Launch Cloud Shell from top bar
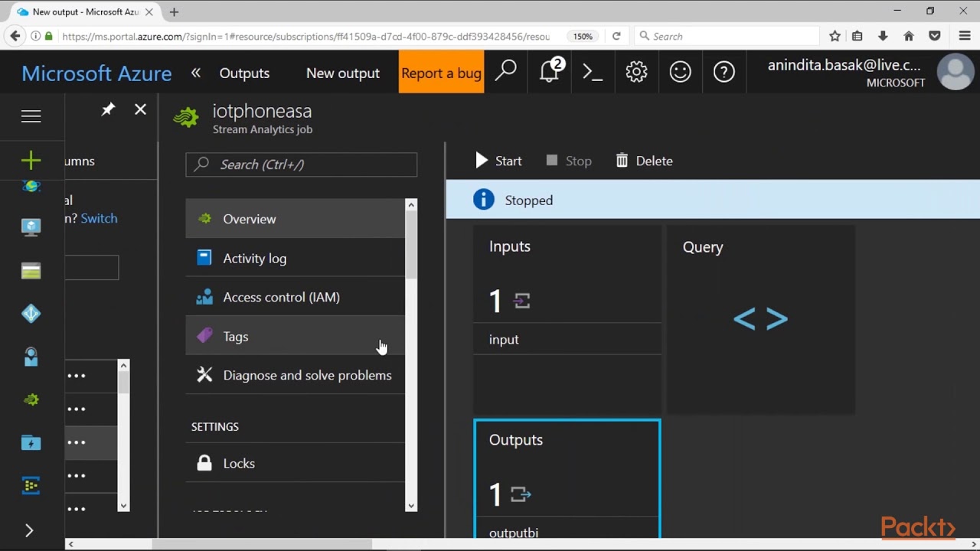This screenshot has height=551, width=980. pyautogui.click(x=593, y=72)
